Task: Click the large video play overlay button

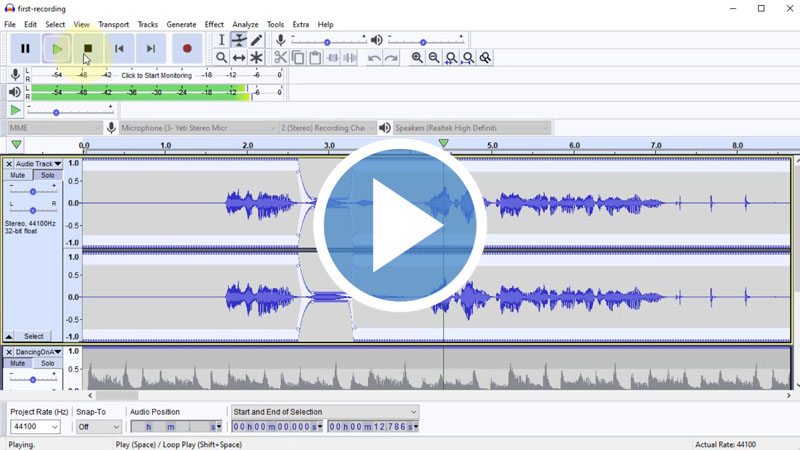Action: 400,225
